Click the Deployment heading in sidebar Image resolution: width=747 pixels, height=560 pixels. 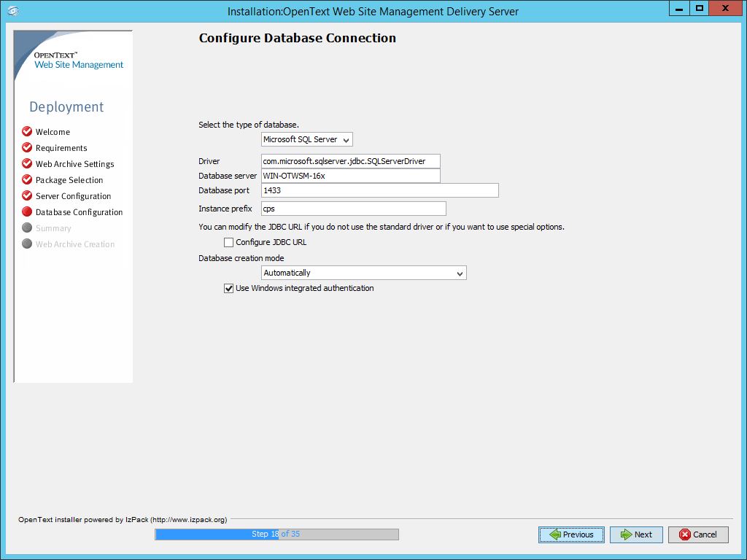point(66,106)
